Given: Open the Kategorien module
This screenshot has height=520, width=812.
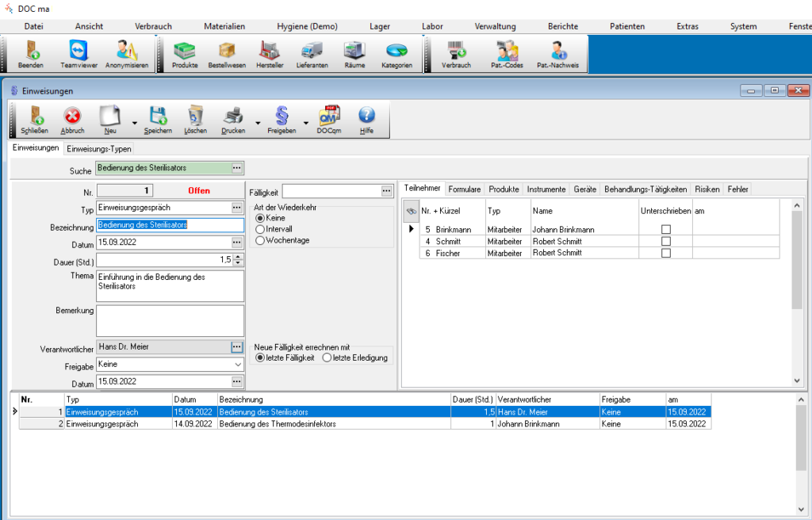Looking at the screenshot, I should [396, 54].
